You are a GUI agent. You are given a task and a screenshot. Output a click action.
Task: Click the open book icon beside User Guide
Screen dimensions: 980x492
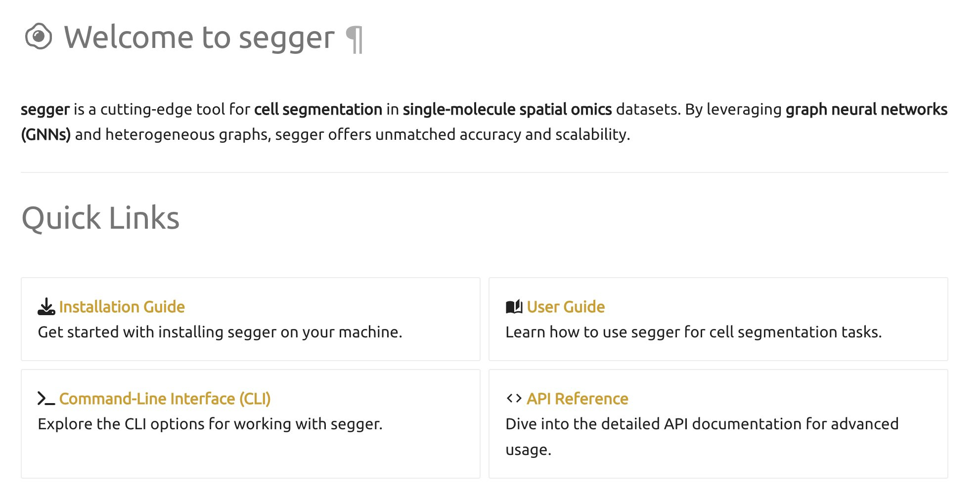(514, 307)
